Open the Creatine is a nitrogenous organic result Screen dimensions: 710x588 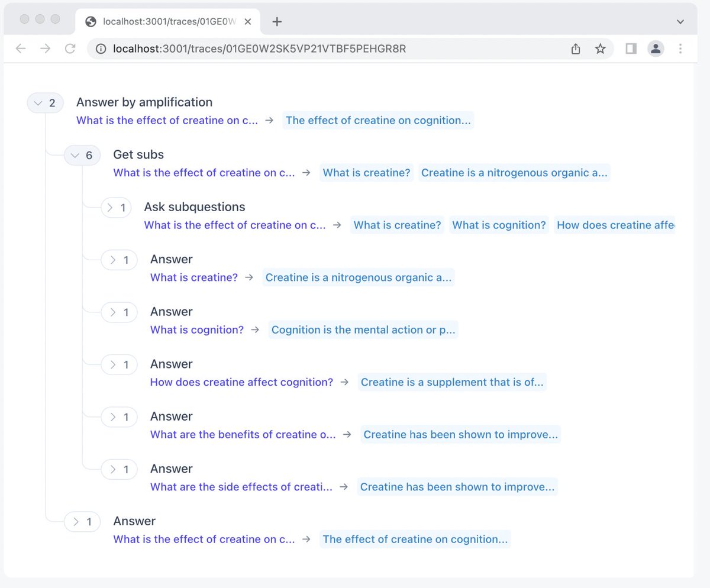pyautogui.click(x=514, y=172)
